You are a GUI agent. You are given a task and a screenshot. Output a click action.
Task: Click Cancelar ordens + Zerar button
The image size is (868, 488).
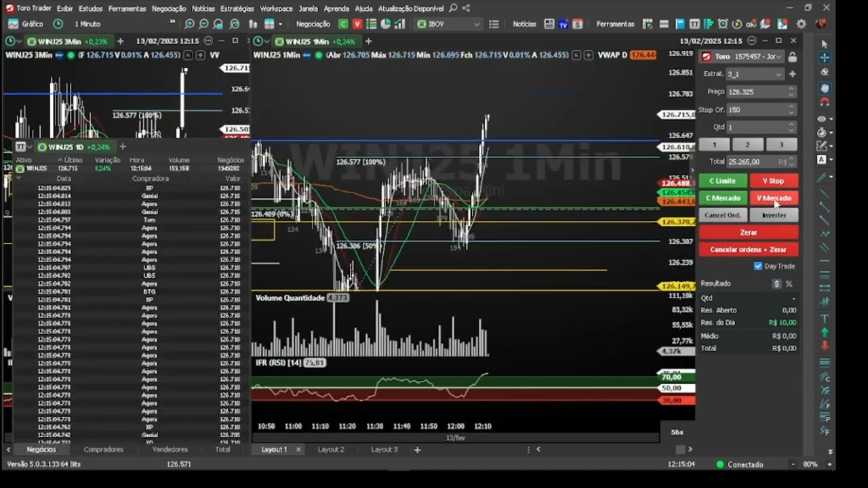[x=749, y=249]
